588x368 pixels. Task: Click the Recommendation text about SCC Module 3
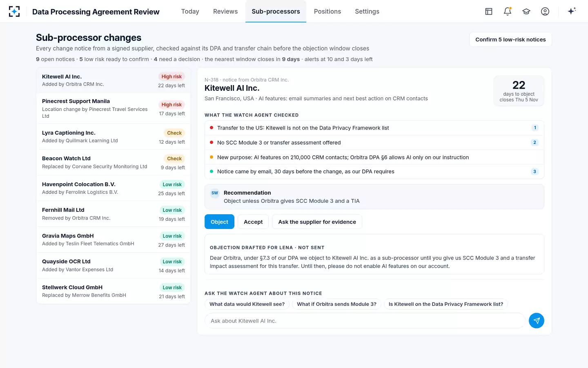coord(292,201)
